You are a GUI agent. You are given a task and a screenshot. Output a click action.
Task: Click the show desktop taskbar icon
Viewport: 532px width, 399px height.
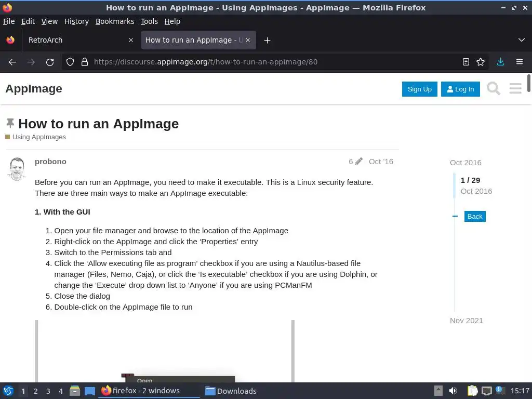tap(89, 391)
